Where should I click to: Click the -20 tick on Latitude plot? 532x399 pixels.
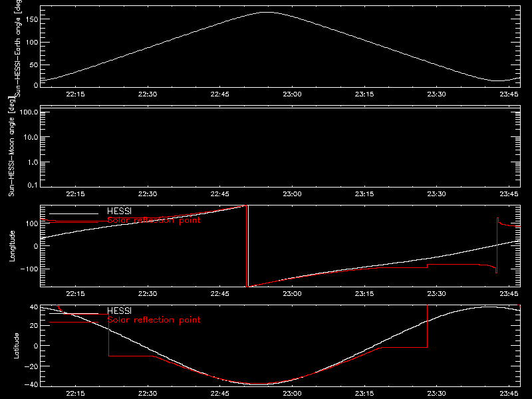[31, 366]
